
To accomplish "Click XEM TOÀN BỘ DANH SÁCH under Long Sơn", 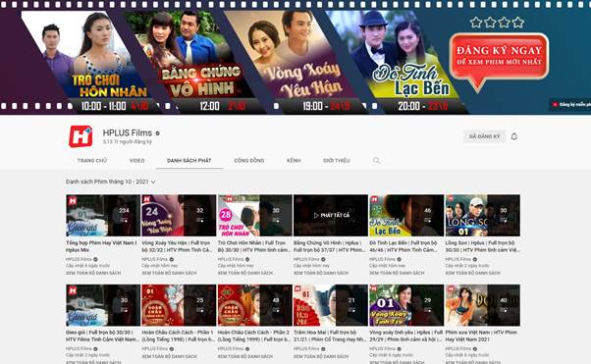I will click(473, 273).
